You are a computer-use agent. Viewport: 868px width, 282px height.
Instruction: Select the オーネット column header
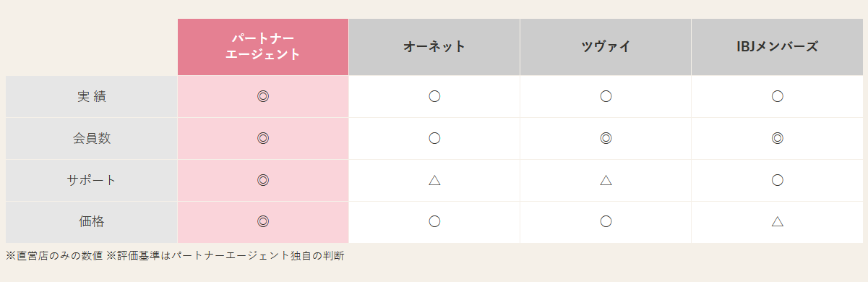pos(434,47)
